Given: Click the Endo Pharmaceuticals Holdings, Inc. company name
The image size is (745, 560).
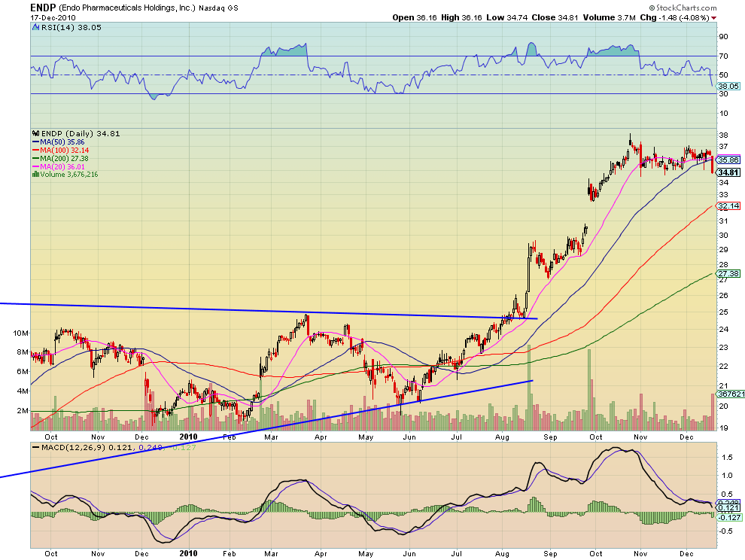Looking at the screenshot, I should tap(127, 8).
